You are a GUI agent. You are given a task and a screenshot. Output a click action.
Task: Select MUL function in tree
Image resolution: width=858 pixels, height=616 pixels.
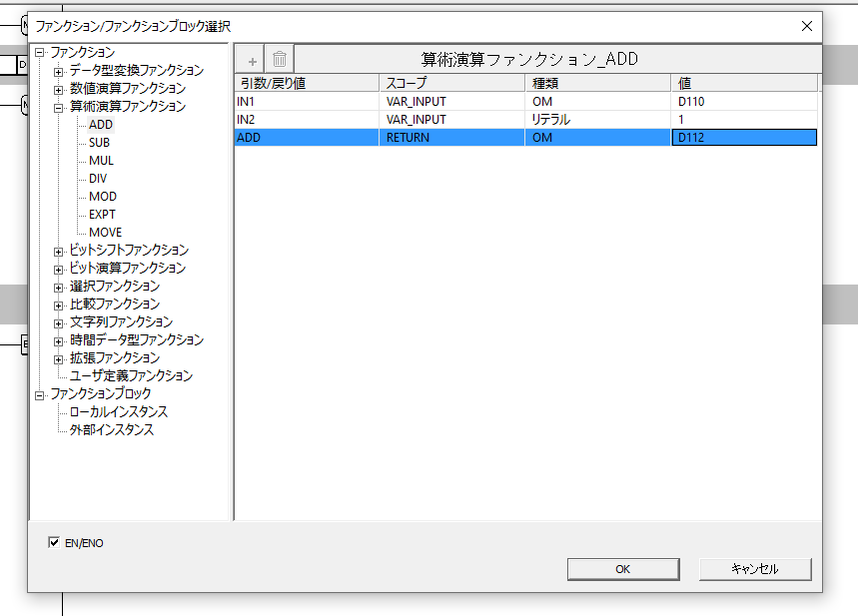point(101,161)
